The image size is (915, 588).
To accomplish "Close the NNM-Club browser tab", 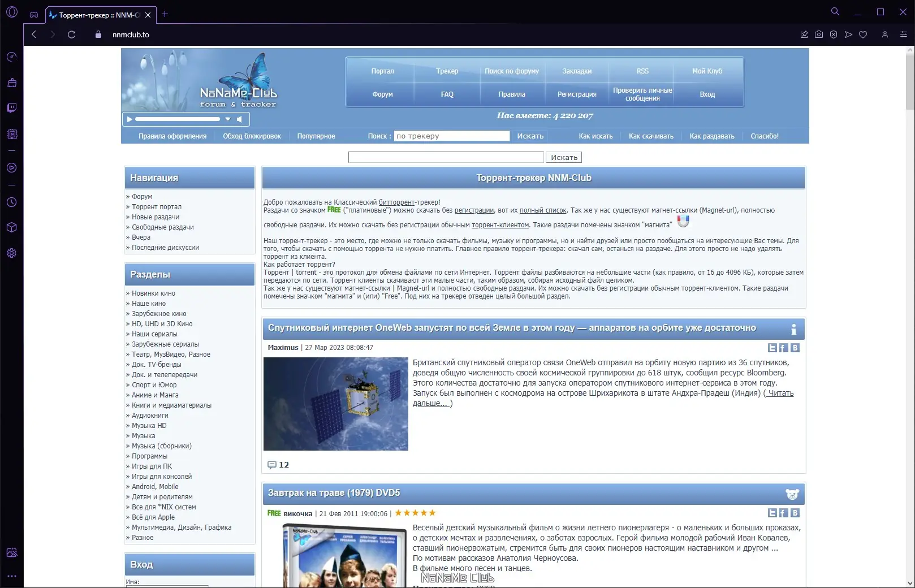I will click(148, 15).
